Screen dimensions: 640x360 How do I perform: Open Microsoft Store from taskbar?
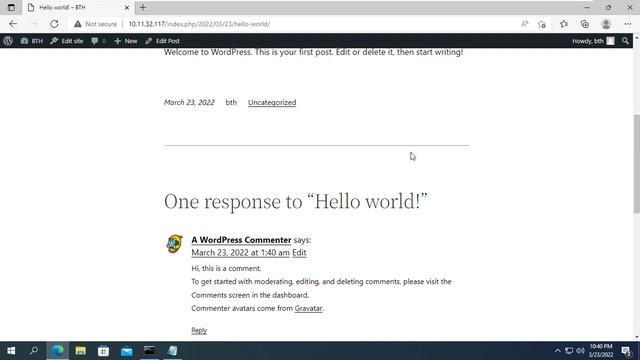tap(103, 351)
